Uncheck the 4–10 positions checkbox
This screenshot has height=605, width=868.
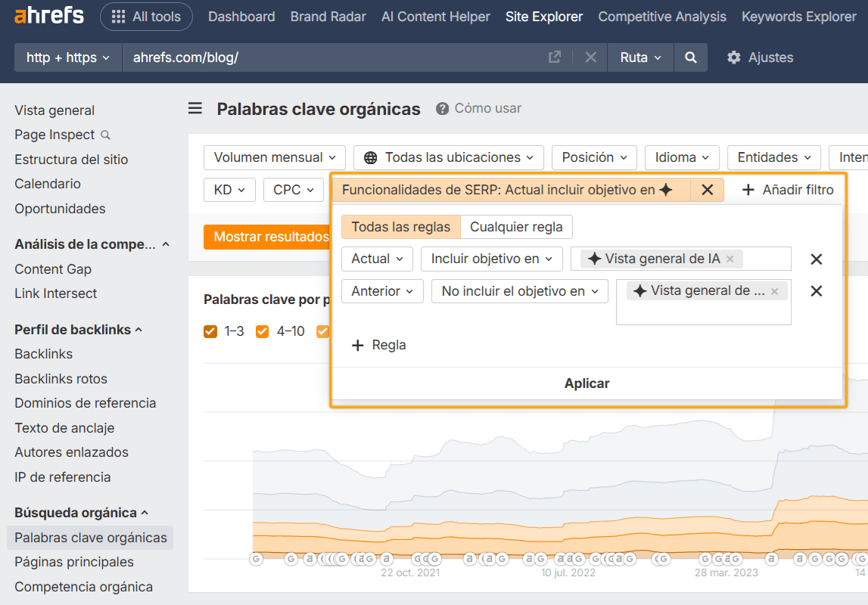pyautogui.click(x=262, y=331)
